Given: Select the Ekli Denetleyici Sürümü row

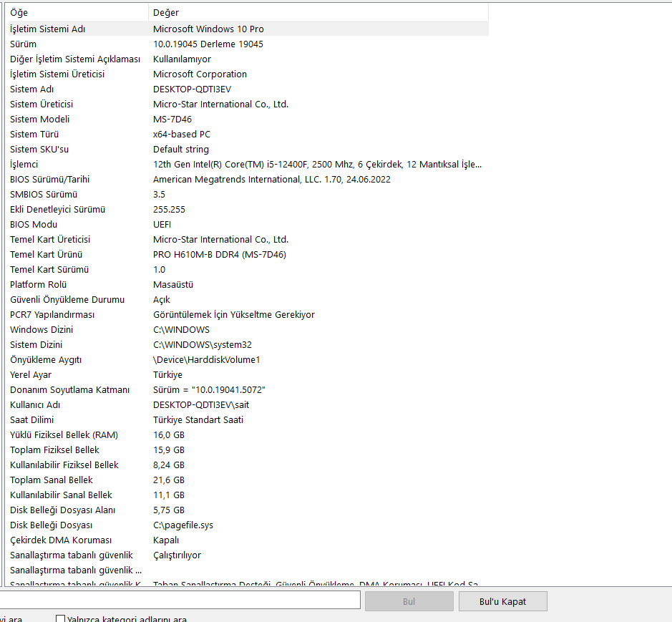Looking at the screenshot, I should [x=248, y=209].
